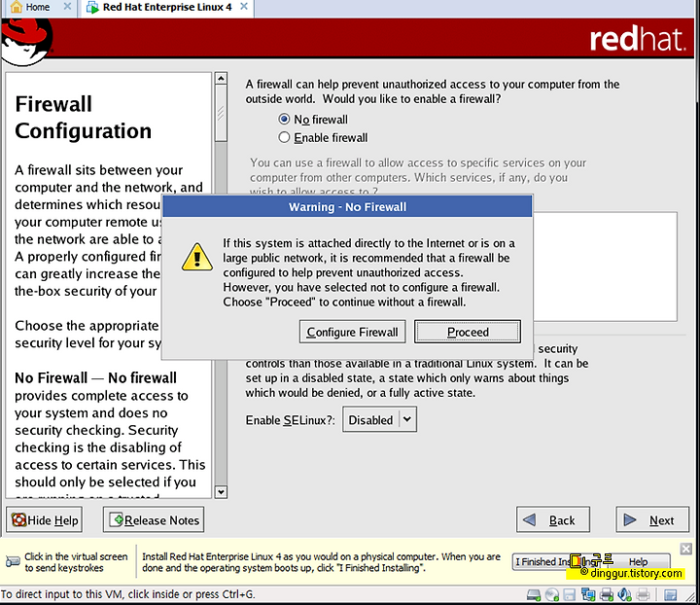The height and width of the screenshot is (605, 700).
Task: Click the CD/DVD drive status icon
Action: point(552,594)
